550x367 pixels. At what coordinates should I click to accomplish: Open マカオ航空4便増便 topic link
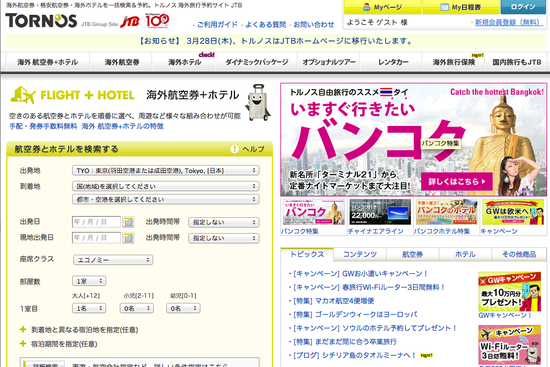pyautogui.click(x=334, y=301)
